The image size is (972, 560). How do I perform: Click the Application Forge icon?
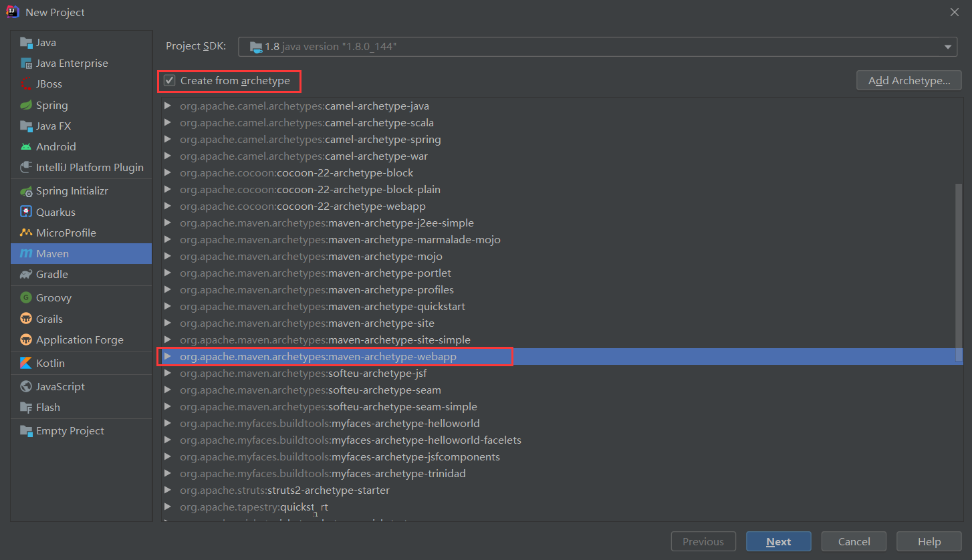pyautogui.click(x=26, y=339)
